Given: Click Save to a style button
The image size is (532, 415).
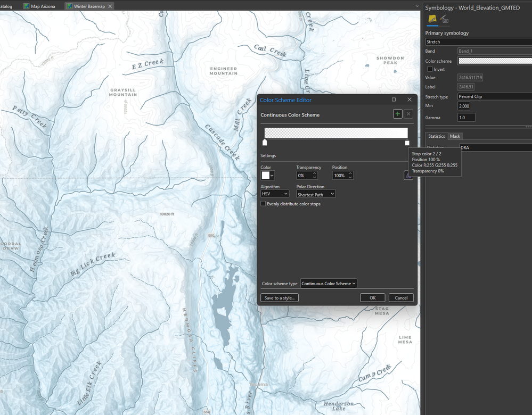Looking at the screenshot, I should tap(280, 298).
